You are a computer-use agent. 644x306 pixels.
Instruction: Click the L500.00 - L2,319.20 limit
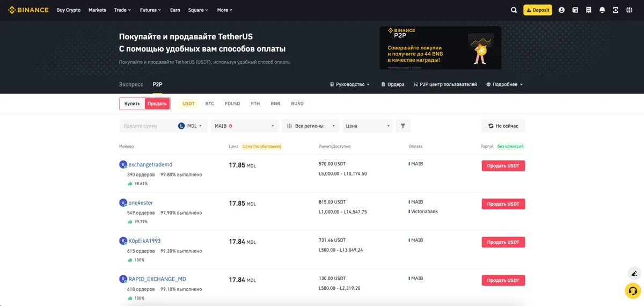339,288
